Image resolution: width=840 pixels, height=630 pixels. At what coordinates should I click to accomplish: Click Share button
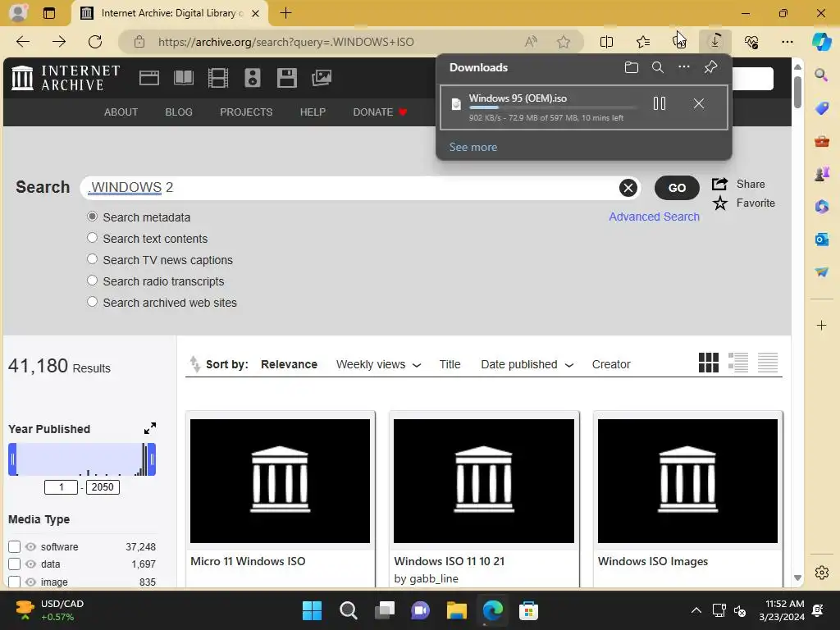(x=738, y=185)
